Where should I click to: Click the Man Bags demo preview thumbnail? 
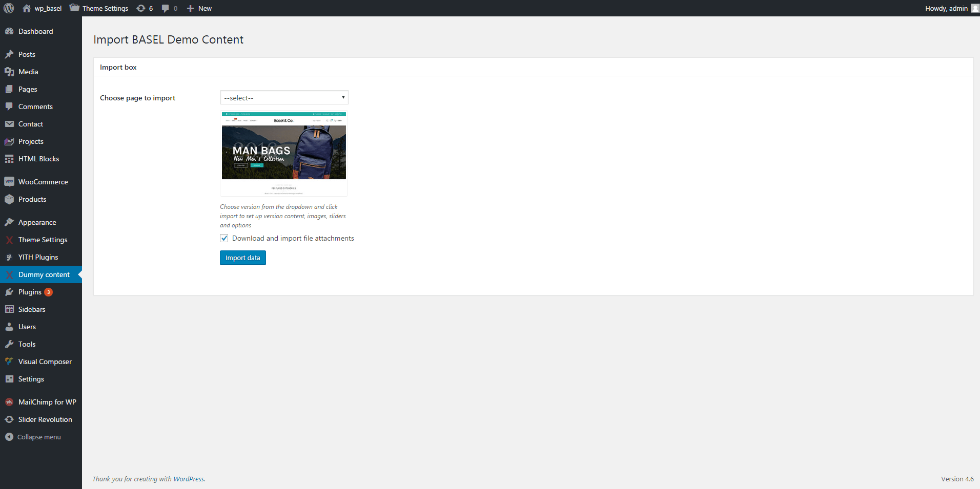[x=283, y=153]
